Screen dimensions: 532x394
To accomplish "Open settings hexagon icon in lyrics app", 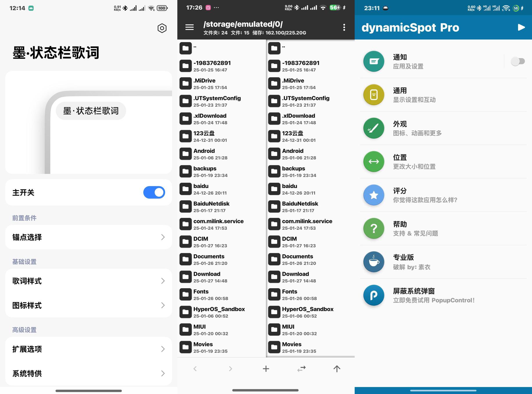I will tap(162, 28).
